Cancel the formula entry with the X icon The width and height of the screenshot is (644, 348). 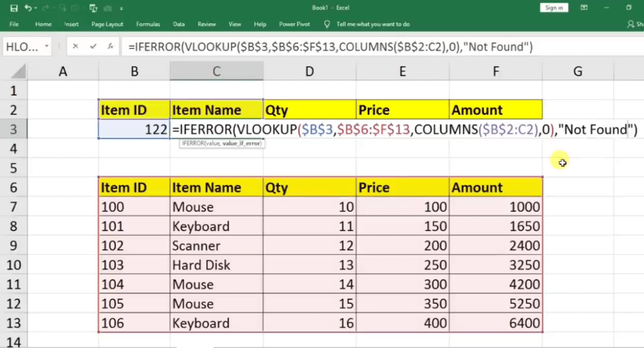click(76, 47)
